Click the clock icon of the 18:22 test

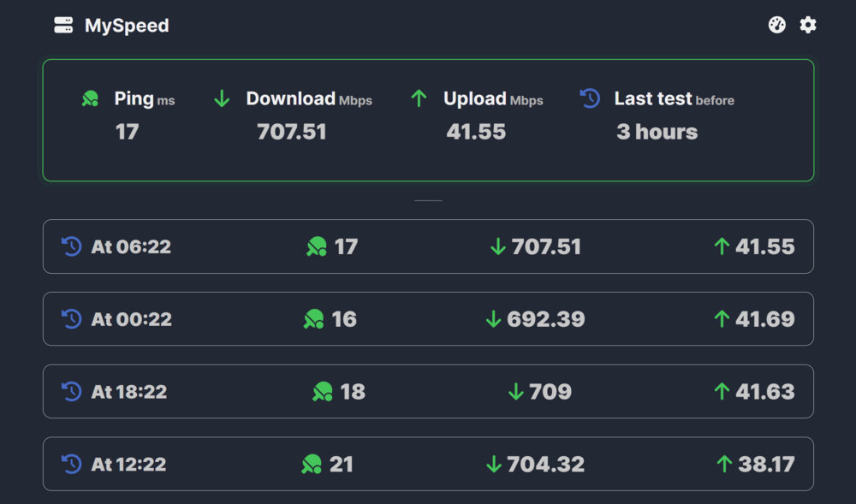pyautogui.click(x=72, y=392)
